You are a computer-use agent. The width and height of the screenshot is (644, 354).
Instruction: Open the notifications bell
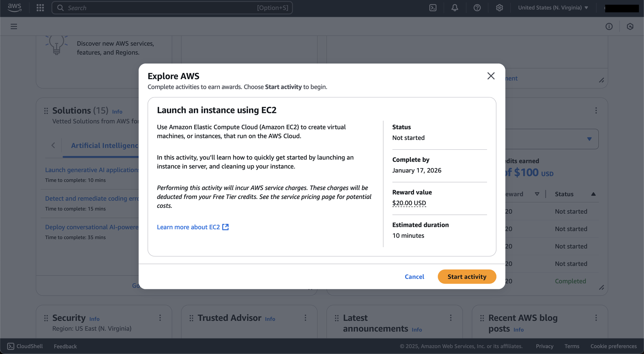455,8
